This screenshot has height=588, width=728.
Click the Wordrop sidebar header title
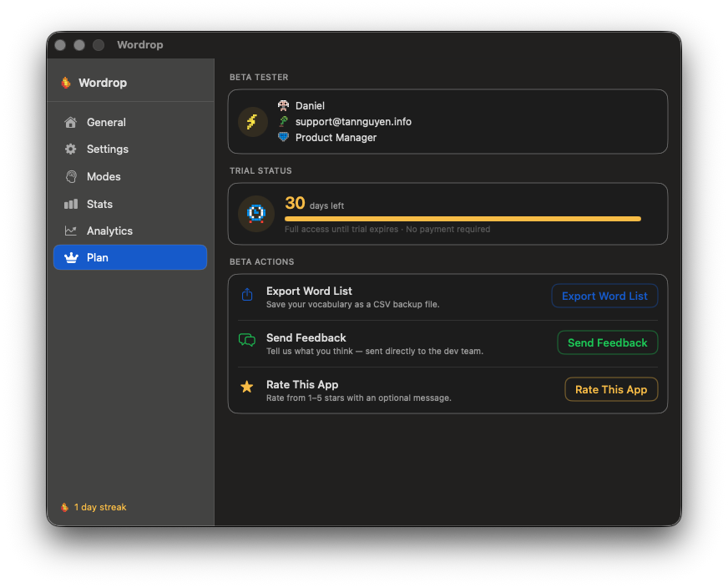click(x=103, y=83)
